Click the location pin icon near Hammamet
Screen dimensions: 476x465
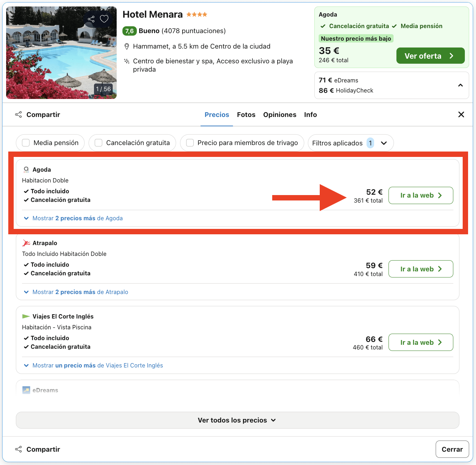point(127,46)
